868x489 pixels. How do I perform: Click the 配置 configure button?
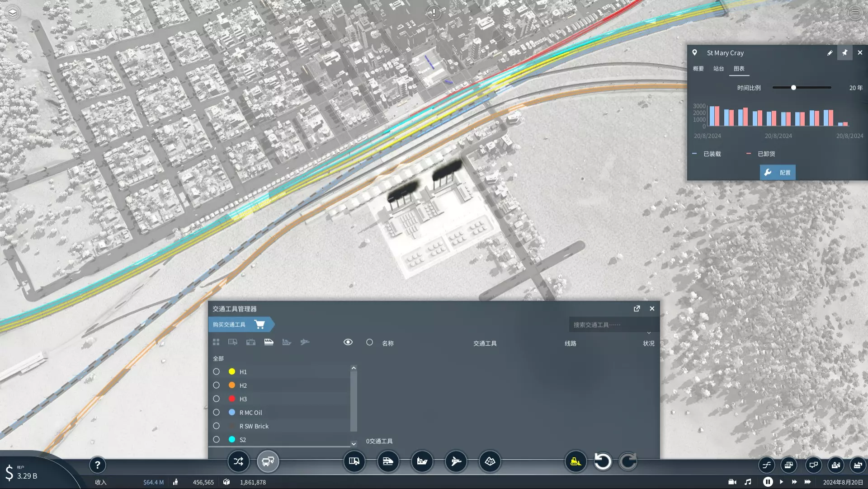pos(778,173)
